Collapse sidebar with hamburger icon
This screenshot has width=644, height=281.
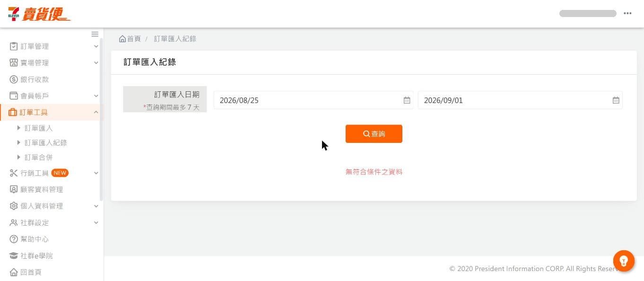click(x=95, y=34)
